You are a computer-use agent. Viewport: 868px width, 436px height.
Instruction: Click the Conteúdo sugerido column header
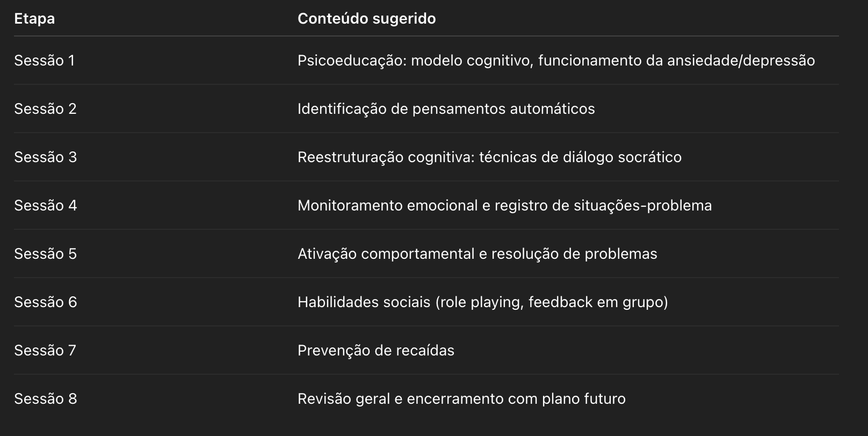tap(366, 19)
